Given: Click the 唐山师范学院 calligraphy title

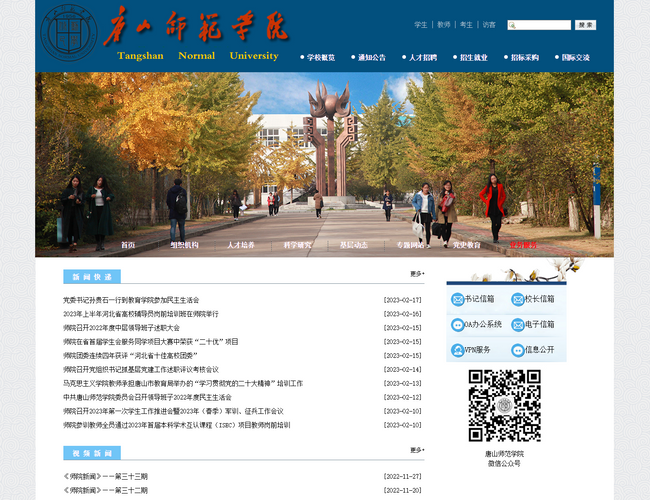Looking at the screenshot, I should point(196,26).
